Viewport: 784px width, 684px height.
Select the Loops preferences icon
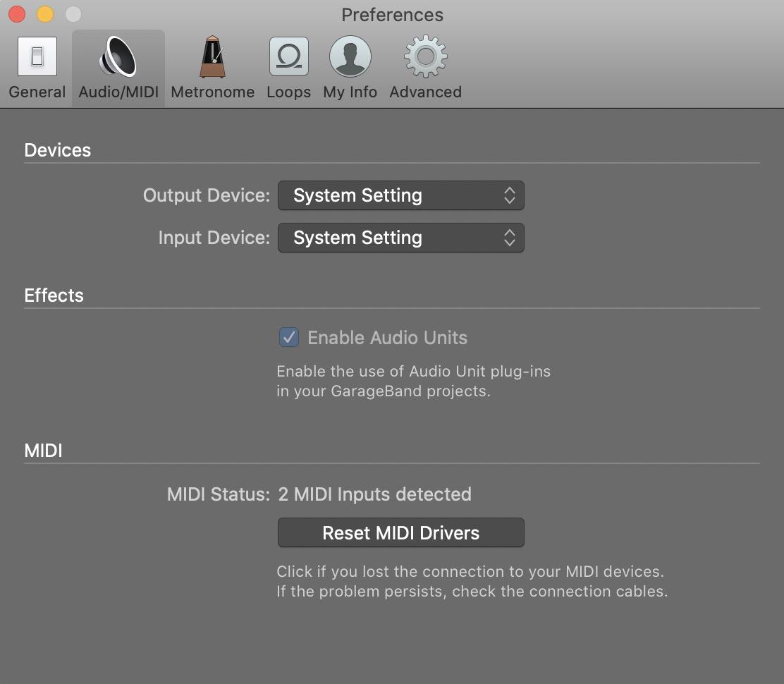point(288,57)
